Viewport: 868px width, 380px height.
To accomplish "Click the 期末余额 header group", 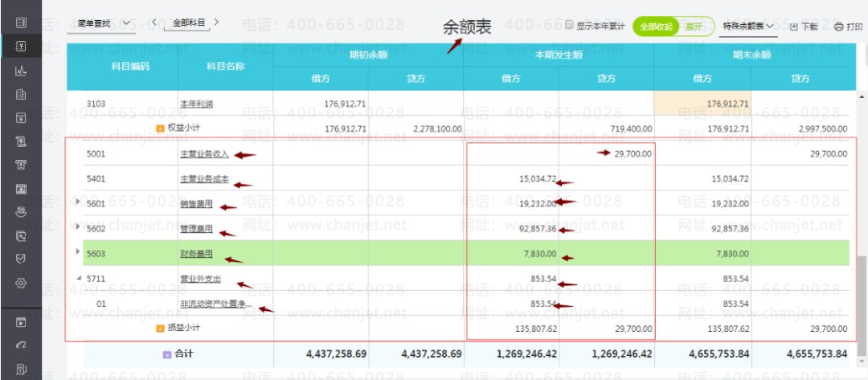I will pos(751,55).
